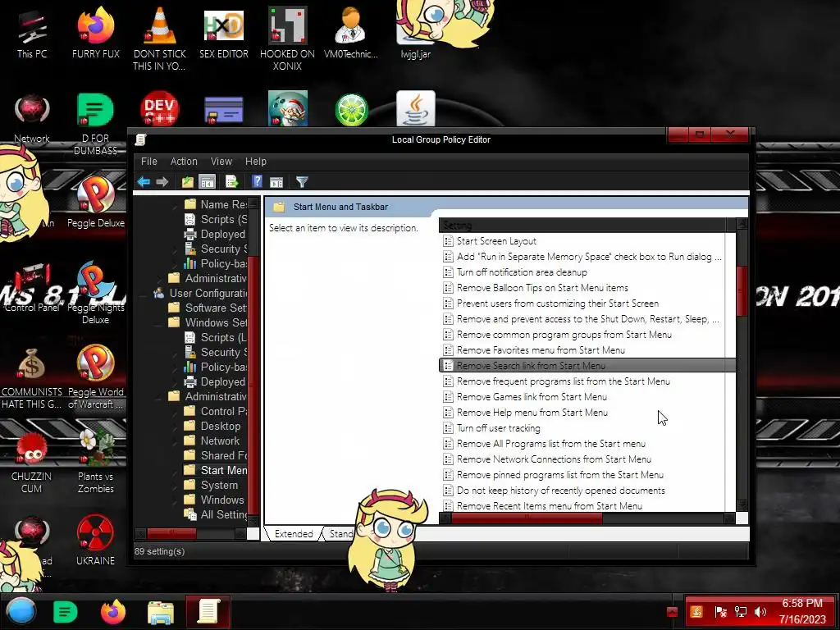Switch to the Extended tab

click(x=294, y=534)
